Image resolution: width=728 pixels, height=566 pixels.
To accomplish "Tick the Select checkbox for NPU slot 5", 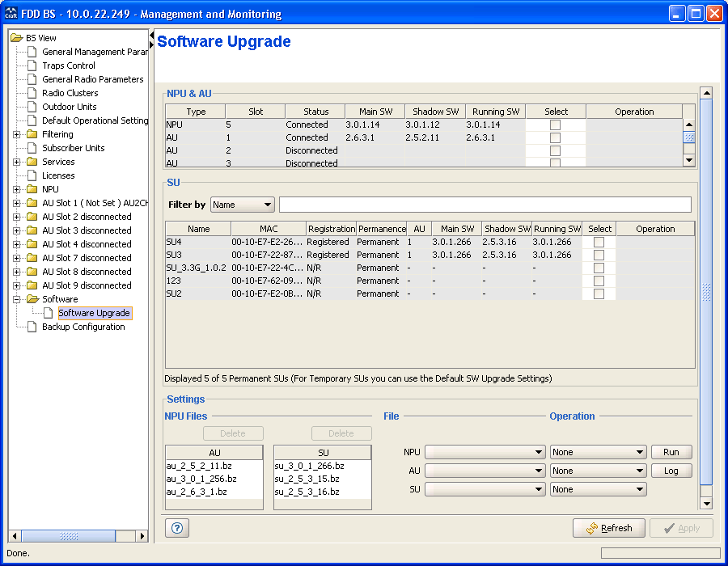I will tap(555, 125).
